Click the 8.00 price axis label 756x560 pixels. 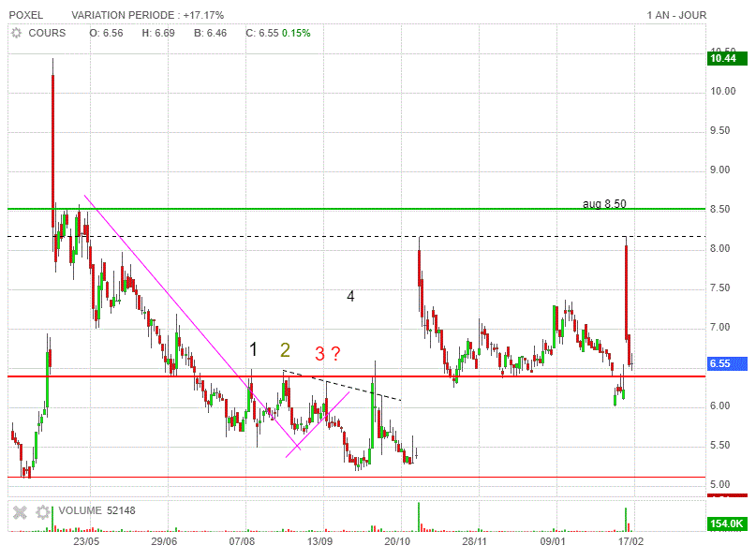[719, 249]
